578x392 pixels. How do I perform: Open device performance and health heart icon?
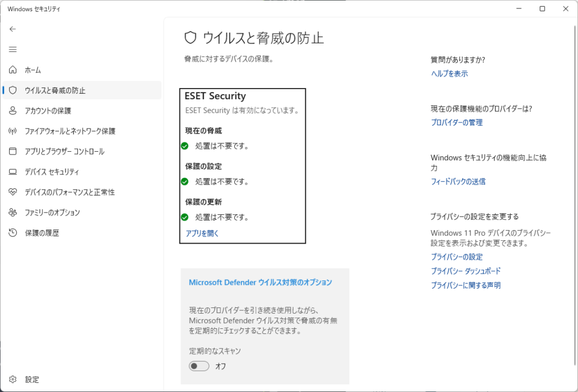pyautogui.click(x=12, y=192)
